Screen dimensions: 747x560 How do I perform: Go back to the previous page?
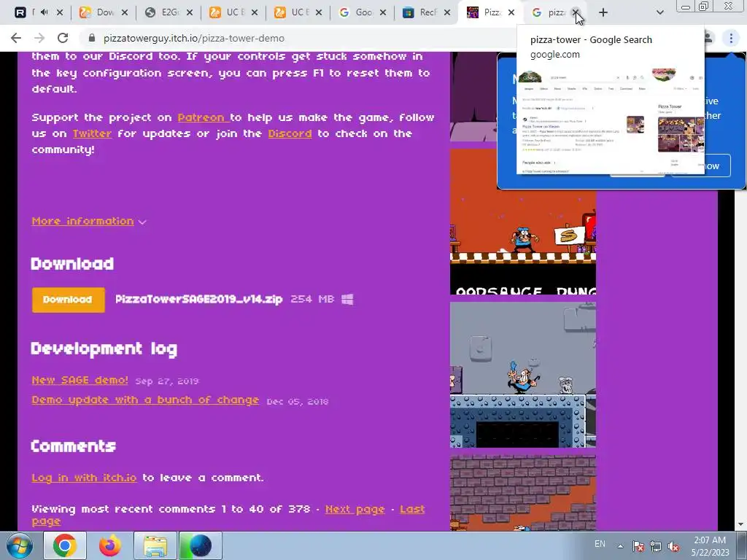[16, 38]
